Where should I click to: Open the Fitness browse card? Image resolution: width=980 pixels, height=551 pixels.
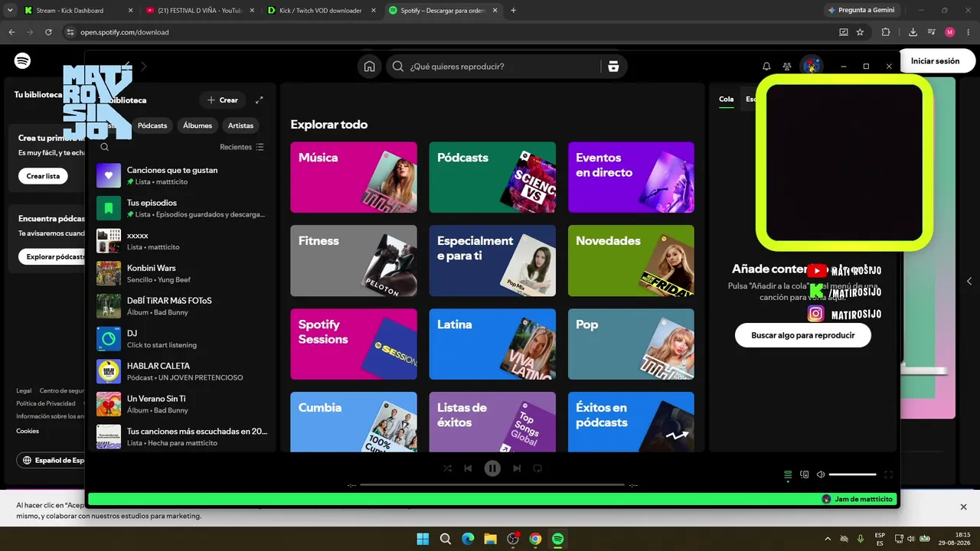pos(354,260)
